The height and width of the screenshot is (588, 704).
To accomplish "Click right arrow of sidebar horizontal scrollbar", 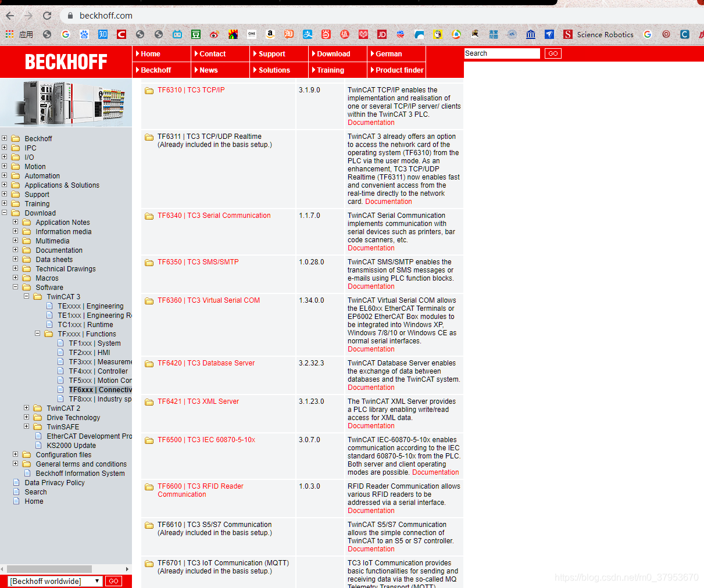I will [127, 569].
